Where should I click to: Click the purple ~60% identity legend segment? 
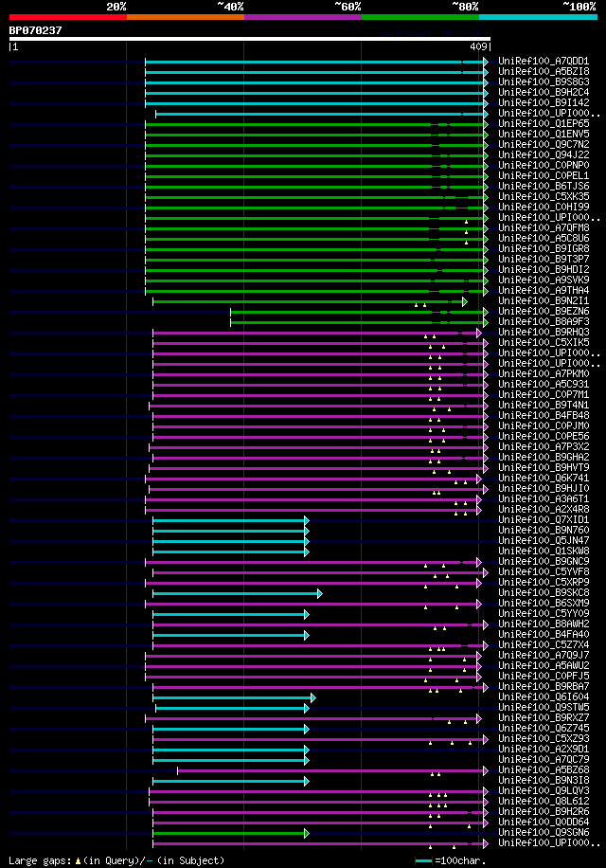pos(302,17)
